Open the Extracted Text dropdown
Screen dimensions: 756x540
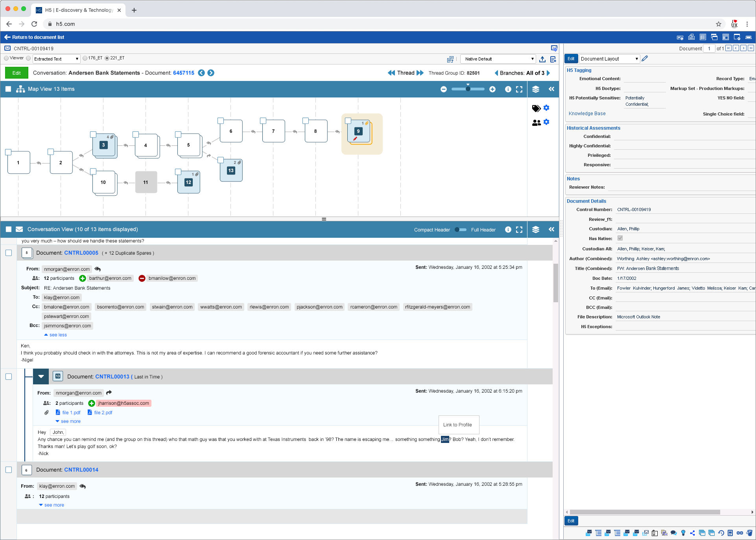tap(57, 59)
